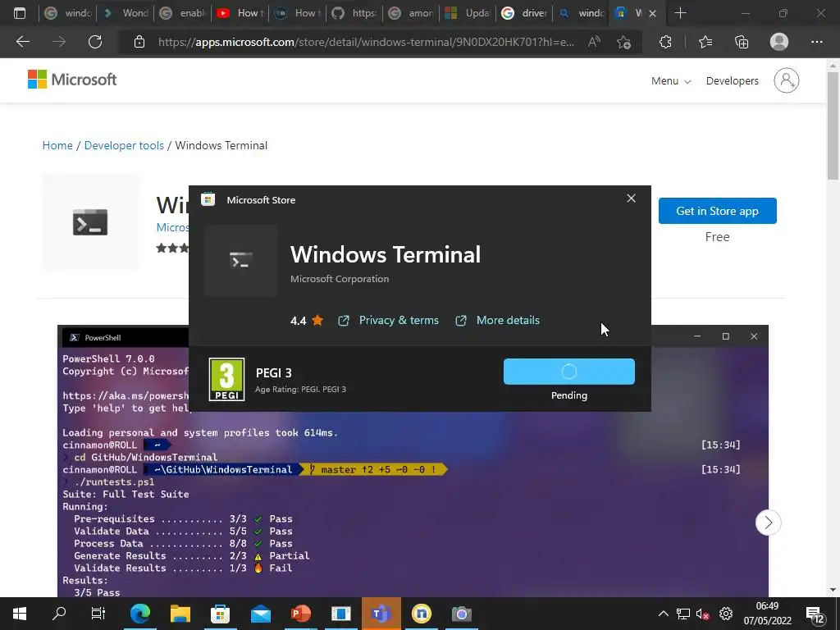The height and width of the screenshot is (630, 840).
Task: Show hidden system tray icons
Action: (x=663, y=614)
